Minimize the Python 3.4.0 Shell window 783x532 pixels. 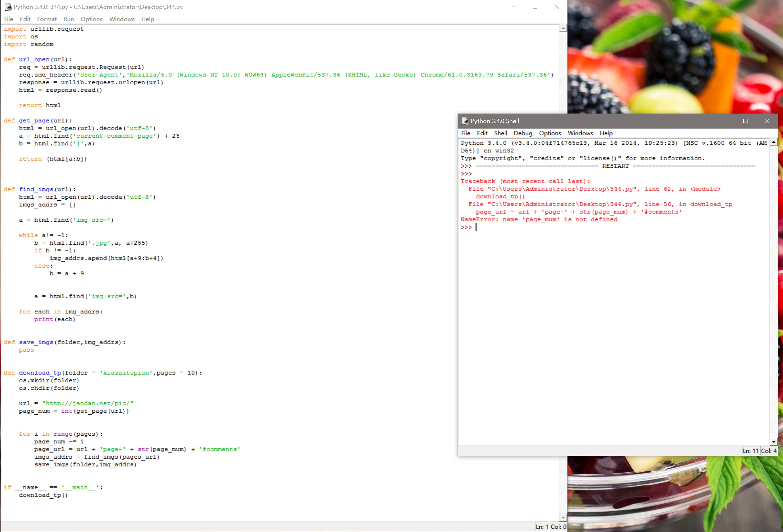(x=724, y=121)
